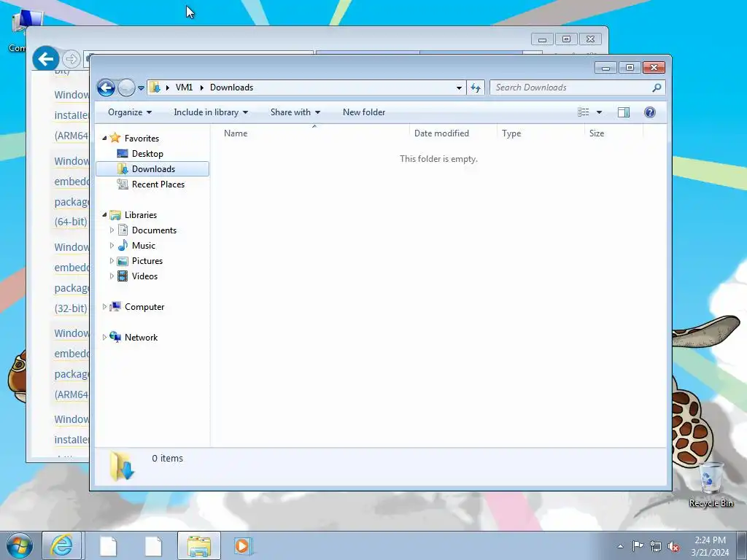Sort by the Type column header

click(x=541, y=133)
